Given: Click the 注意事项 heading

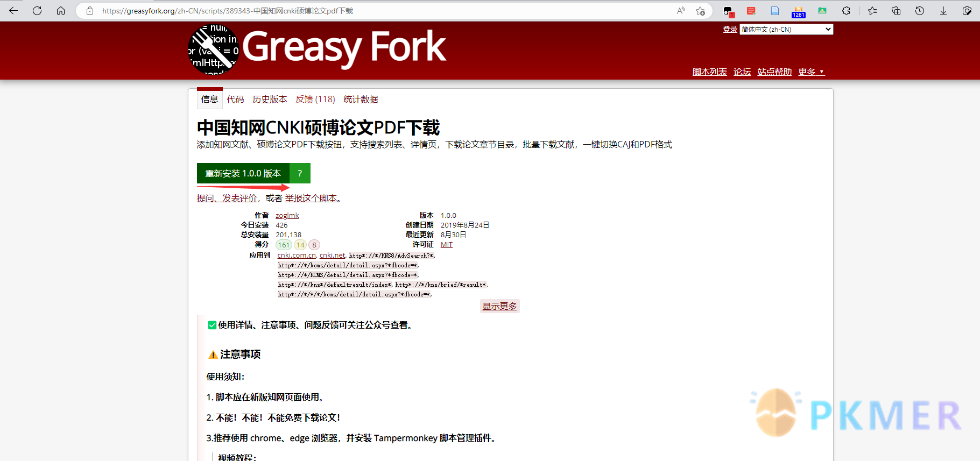Looking at the screenshot, I should click(x=240, y=354).
